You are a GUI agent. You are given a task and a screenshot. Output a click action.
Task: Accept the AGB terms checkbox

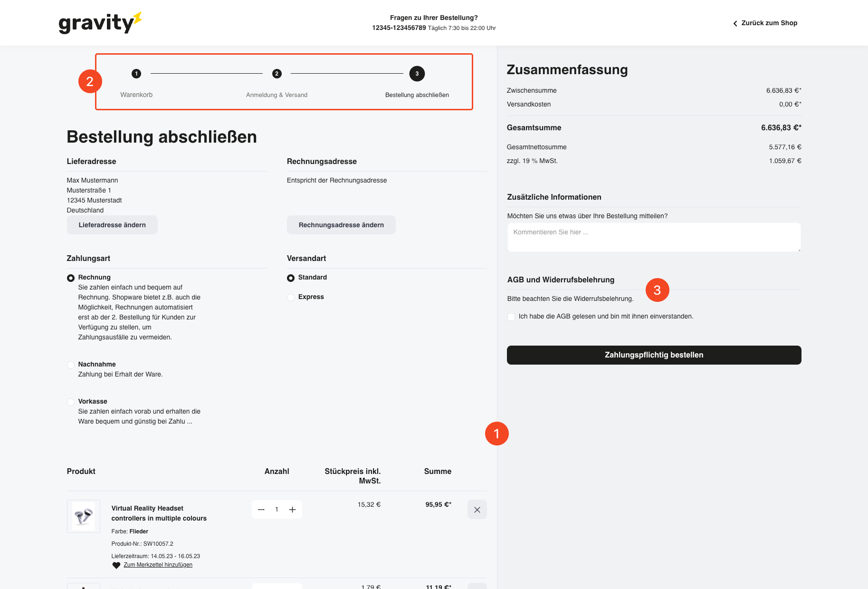(511, 317)
